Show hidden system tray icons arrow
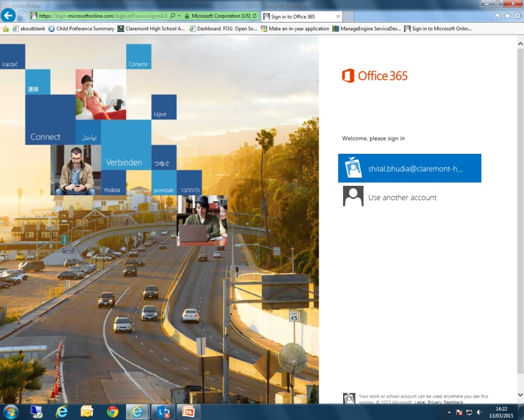Image resolution: width=524 pixels, height=420 pixels. (449, 412)
